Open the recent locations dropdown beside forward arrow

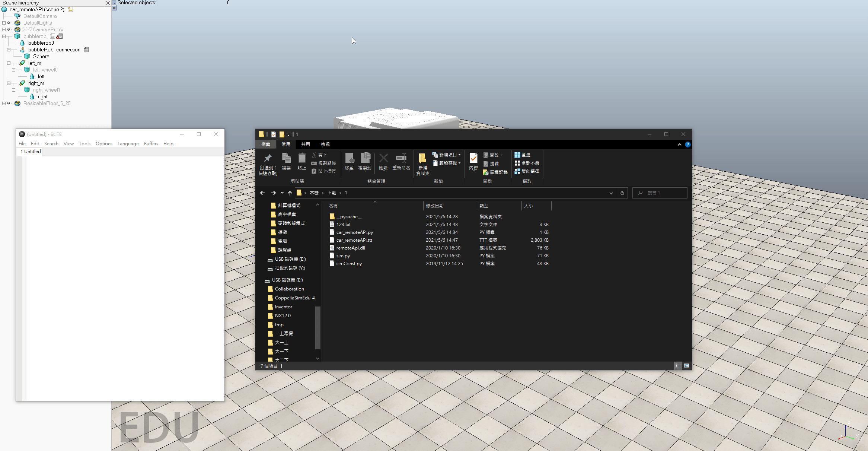pos(282,193)
